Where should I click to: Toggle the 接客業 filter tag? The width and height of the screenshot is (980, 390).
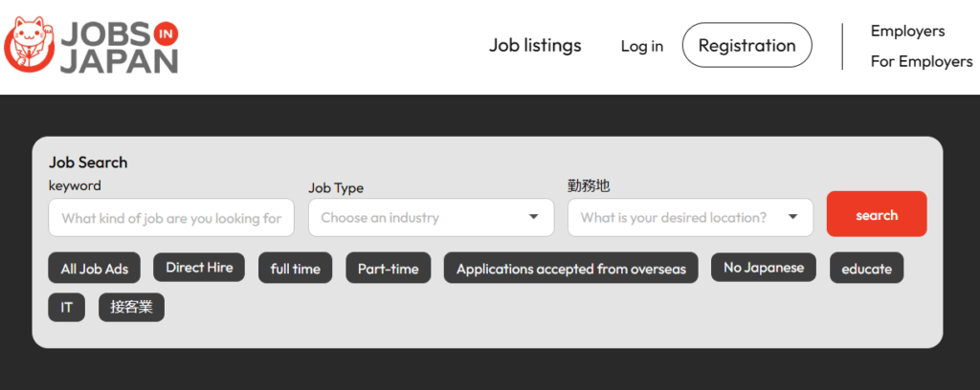click(x=131, y=308)
